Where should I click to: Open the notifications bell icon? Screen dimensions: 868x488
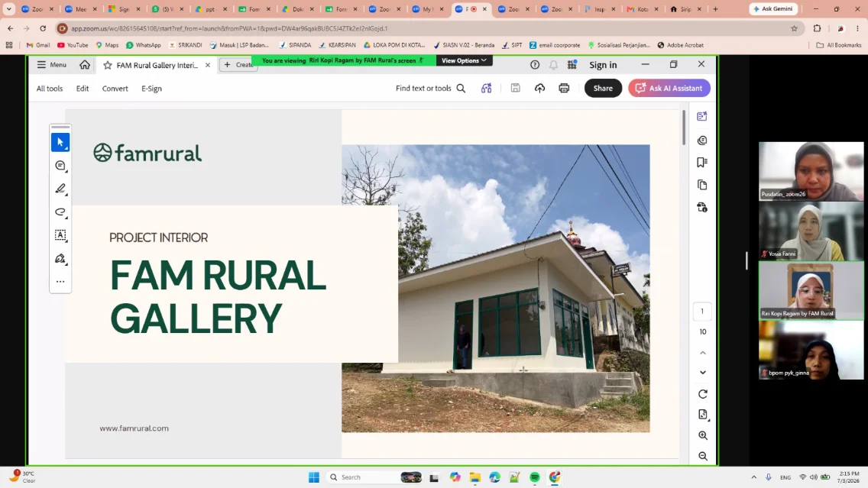tap(553, 65)
